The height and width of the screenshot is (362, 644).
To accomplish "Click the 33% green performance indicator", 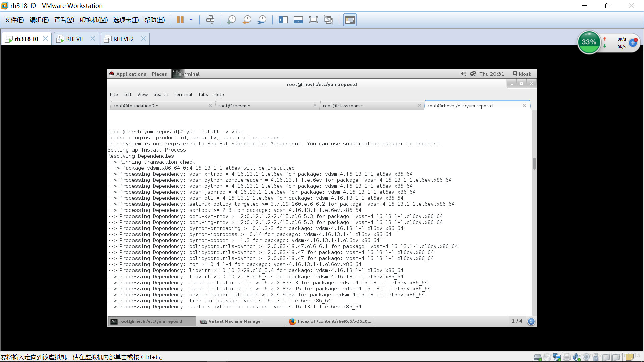I will pos(589,42).
